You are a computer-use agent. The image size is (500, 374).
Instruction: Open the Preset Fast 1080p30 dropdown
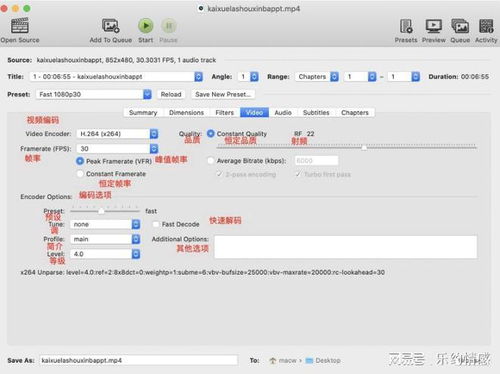pos(94,94)
